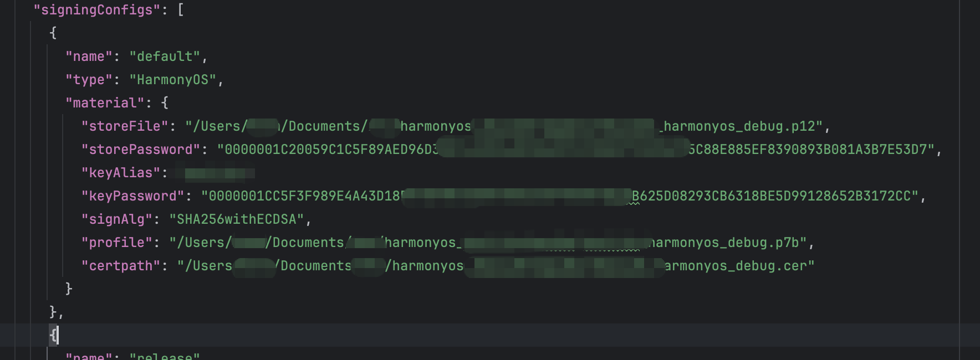This screenshot has width=980, height=360.
Task: Click the "keyAlias" key
Action: pos(121,173)
